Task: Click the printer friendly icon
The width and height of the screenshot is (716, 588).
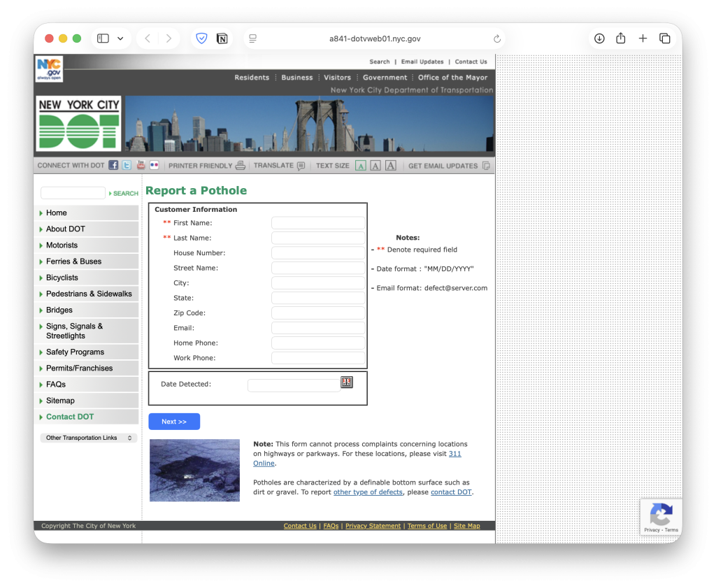Action: click(x=241, y=166)
